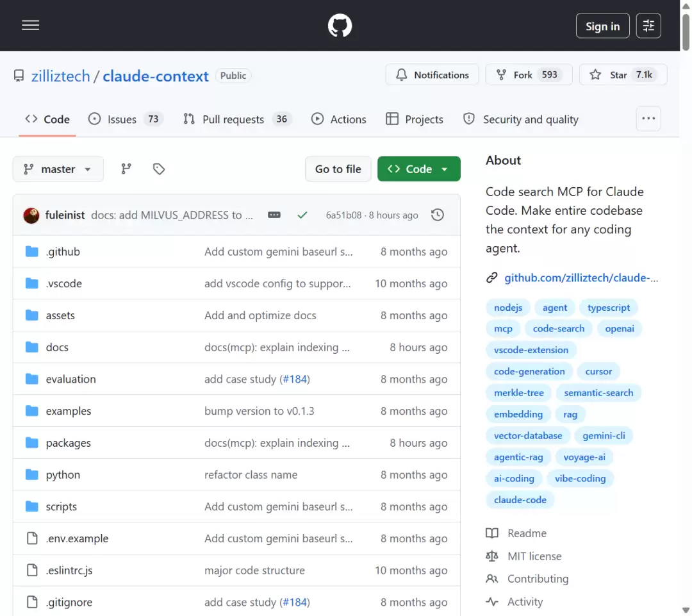The width and height of the screenshot is (692, 616).
Task: Open the .vscode folder
Action: (64, 283)
